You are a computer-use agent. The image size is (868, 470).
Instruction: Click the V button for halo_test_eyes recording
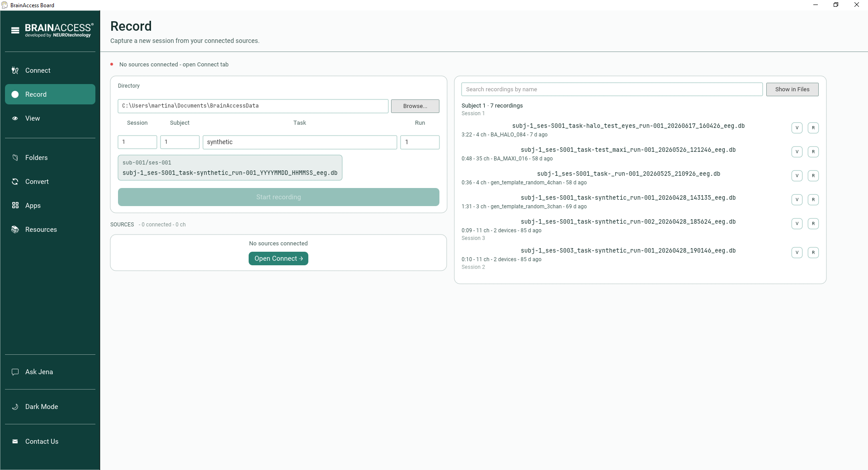point(797,128)
